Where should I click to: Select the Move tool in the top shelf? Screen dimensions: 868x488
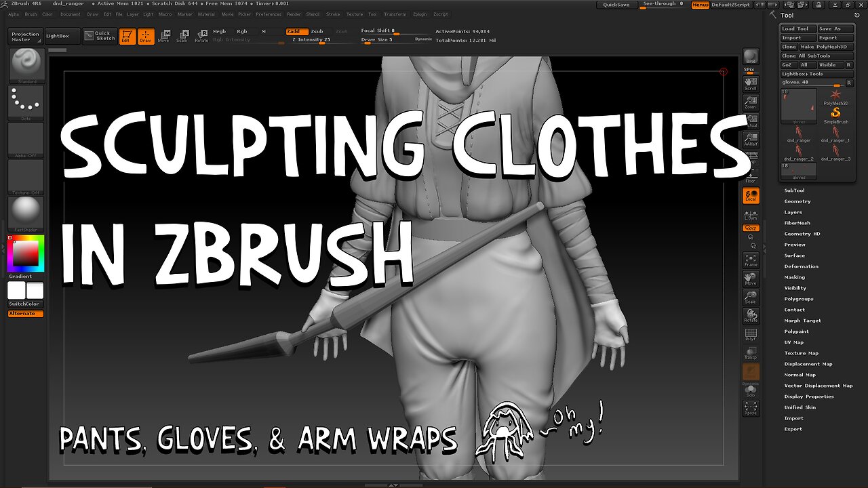(x=163, y=37)
